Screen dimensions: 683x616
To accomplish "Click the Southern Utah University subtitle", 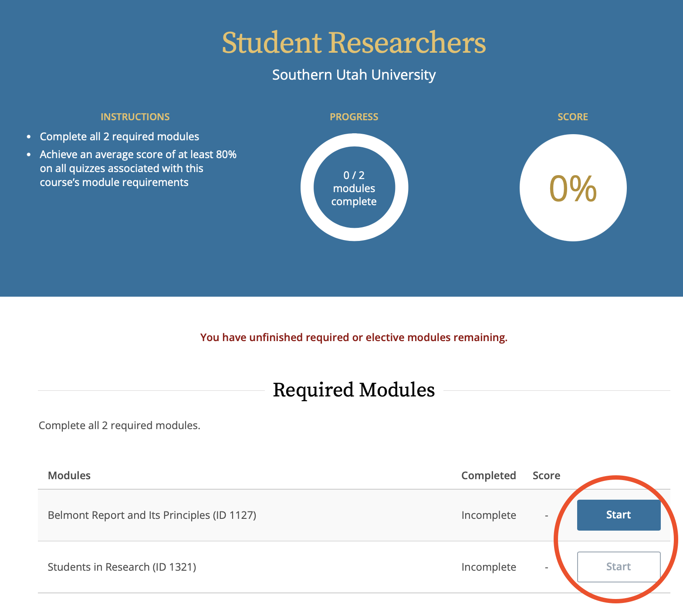I will point(354,75).
